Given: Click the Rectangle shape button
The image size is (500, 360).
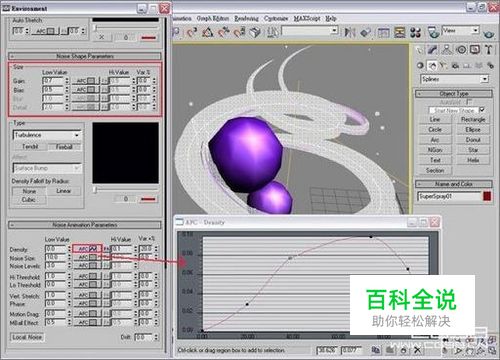Looking at the screenshot, I should [x=473, y=119].
